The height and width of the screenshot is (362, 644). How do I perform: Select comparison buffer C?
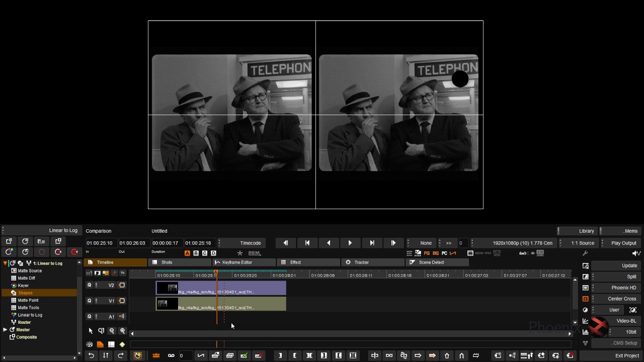click(205, 253)
